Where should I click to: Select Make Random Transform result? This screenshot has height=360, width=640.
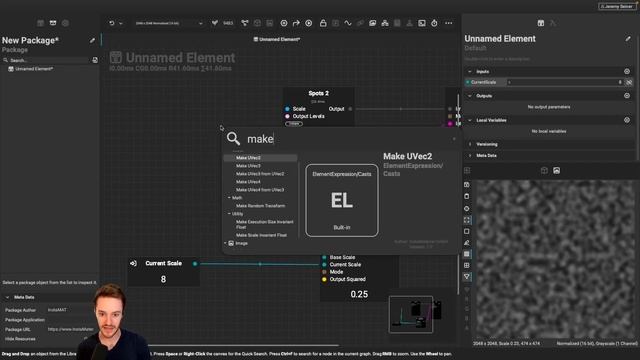click(x=260, y=206)
